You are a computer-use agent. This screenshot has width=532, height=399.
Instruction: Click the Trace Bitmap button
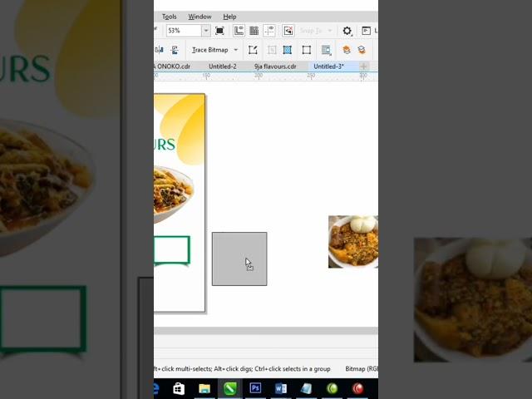(210, 50)
